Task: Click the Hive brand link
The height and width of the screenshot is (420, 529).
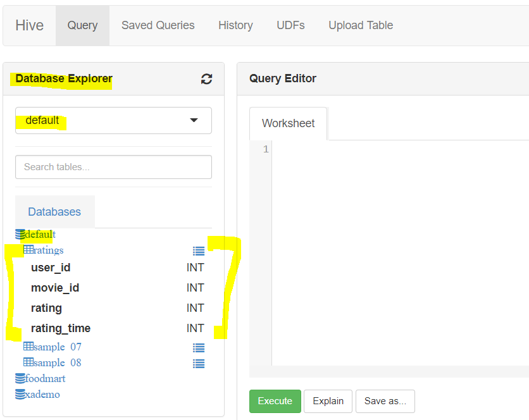Action: point(29,25)
